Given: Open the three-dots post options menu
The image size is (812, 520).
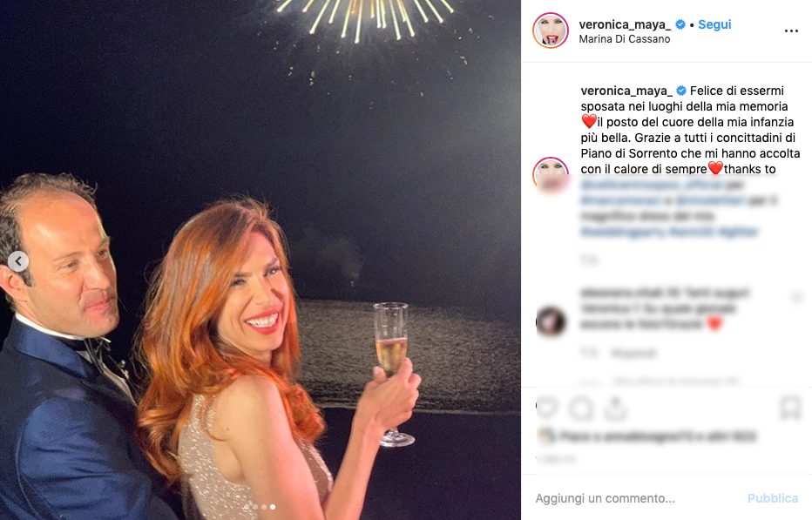Looking at the screenshot, I should click(791, 30).
